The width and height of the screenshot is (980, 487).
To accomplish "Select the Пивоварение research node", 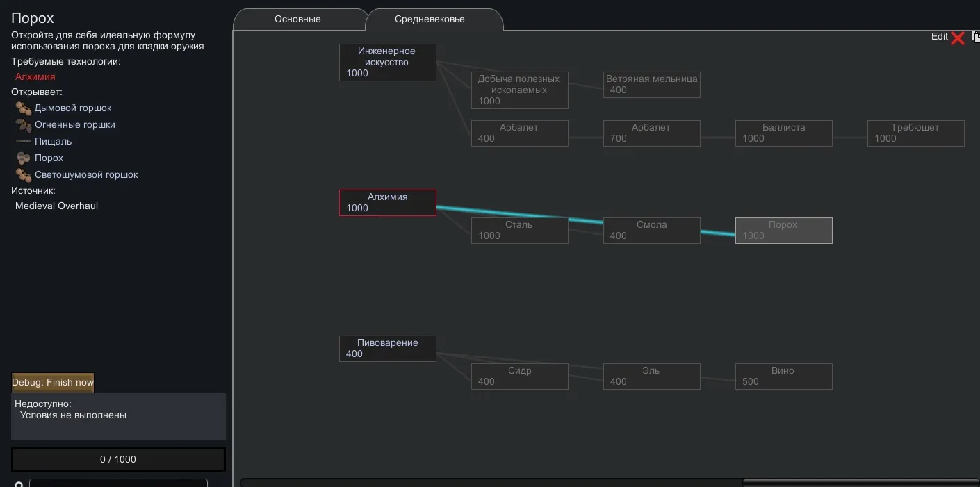I will pyautogui.click(x=387, y=349).
